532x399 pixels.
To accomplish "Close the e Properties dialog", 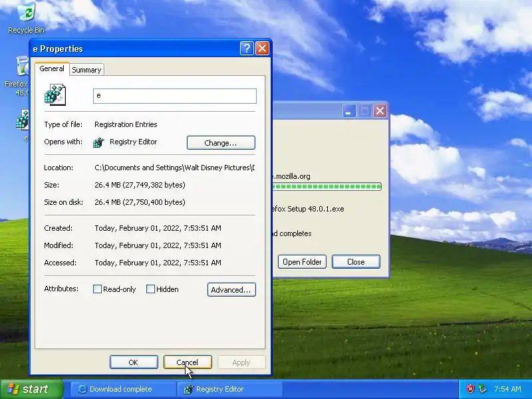I will tap(262, 48).
